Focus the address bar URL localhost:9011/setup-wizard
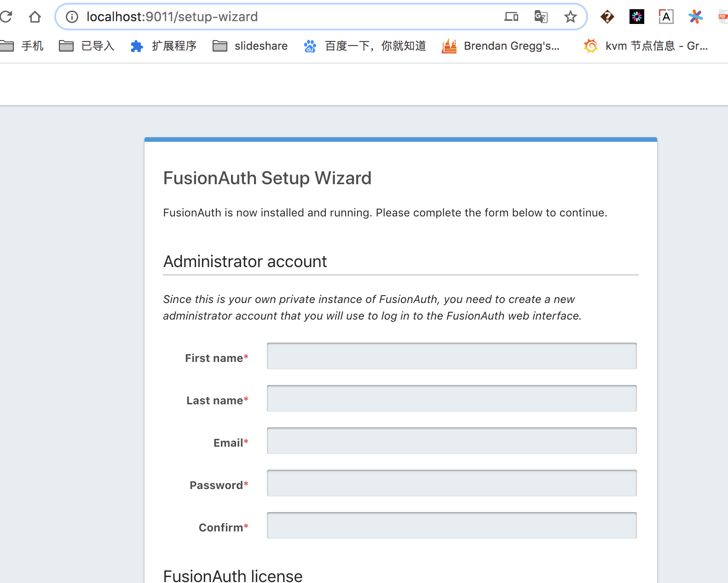The width and height of the screenshot is (728, 583). 172,17
